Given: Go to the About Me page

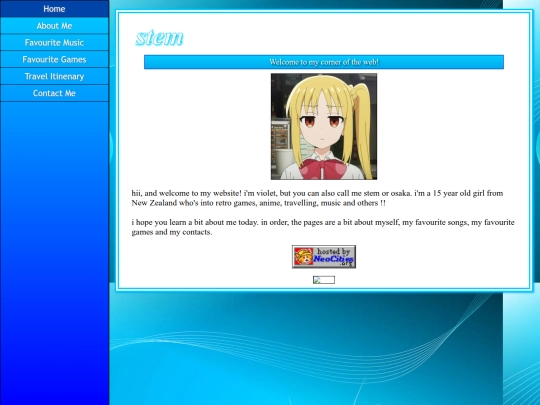Looking at the screenshot, I should click(x=54, y=25).
